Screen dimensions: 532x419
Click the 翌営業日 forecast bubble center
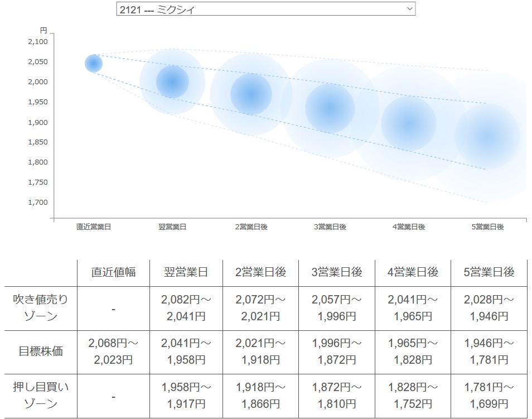click(x=172, y=82)
